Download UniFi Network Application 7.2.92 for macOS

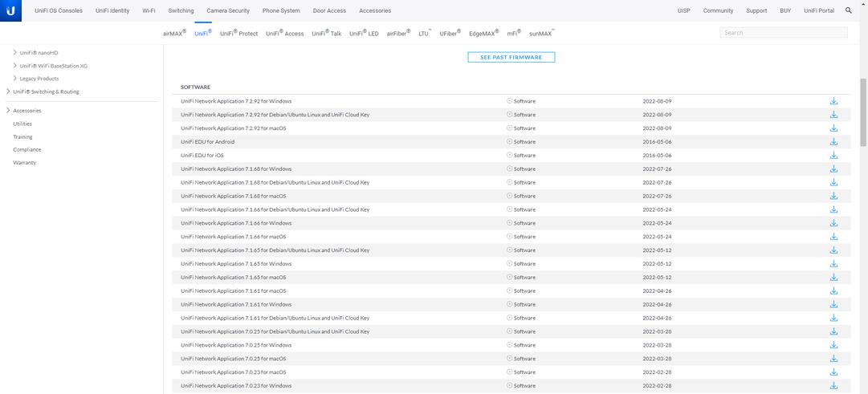pyautogui.click(x=833, y=128)
